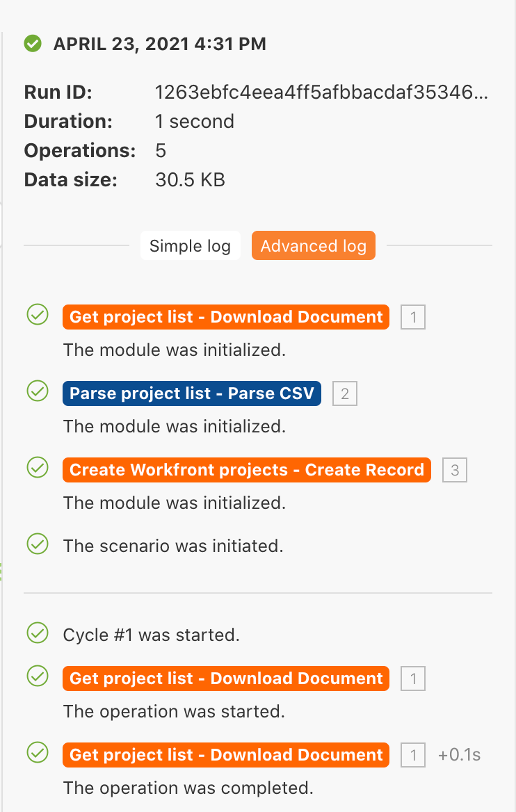Click module number 3 box beside Create Record
Image resolution: width=516 pixels, height=812 pixels.
455,471
